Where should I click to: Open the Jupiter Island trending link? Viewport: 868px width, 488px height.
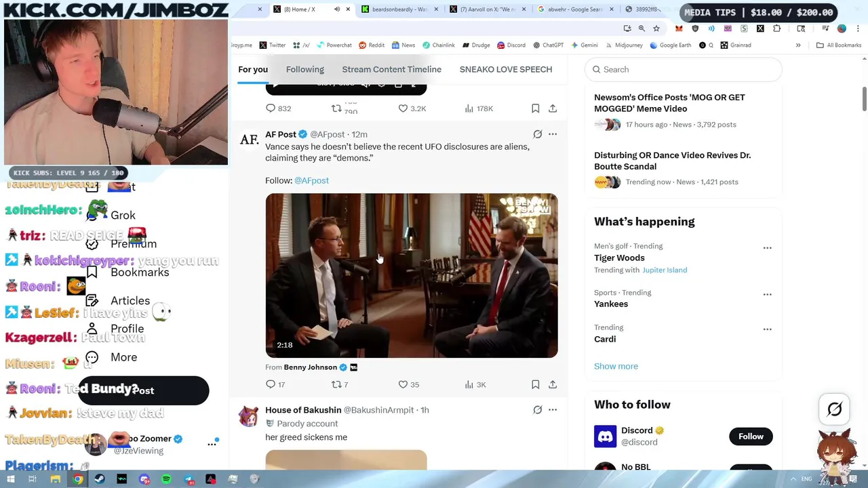(665, 270)
